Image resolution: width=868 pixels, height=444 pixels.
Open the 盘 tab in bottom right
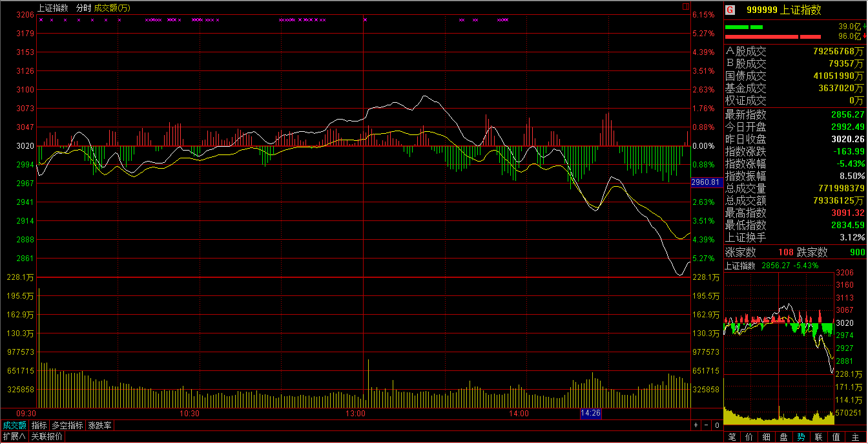coord(783,437)
